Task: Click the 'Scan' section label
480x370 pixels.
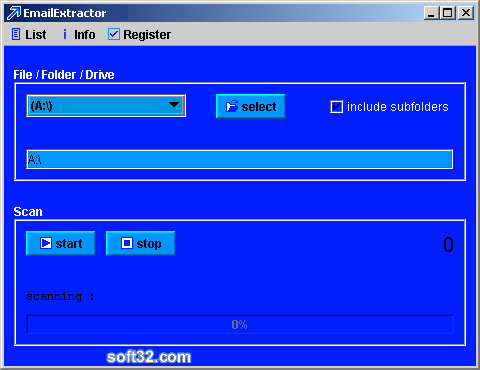Action: tap(28, 212)
